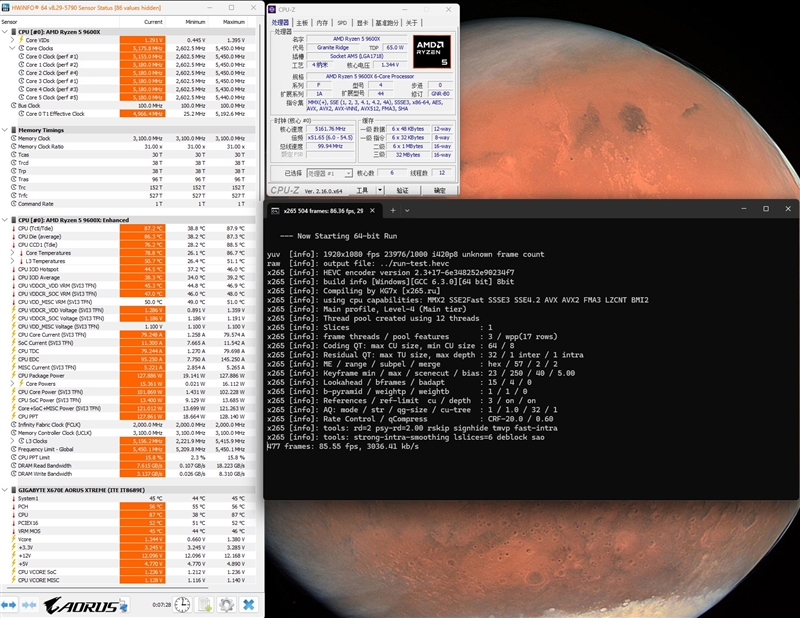Click the log file save icon
Image resolution: width=800 pixels, height=618 pixels.
coord(204,605)
